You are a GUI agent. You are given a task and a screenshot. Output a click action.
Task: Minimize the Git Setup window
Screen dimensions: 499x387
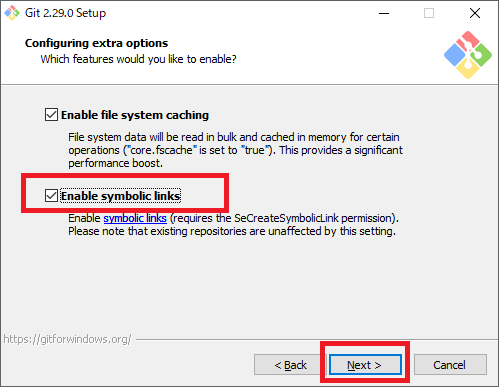(384, 13)
